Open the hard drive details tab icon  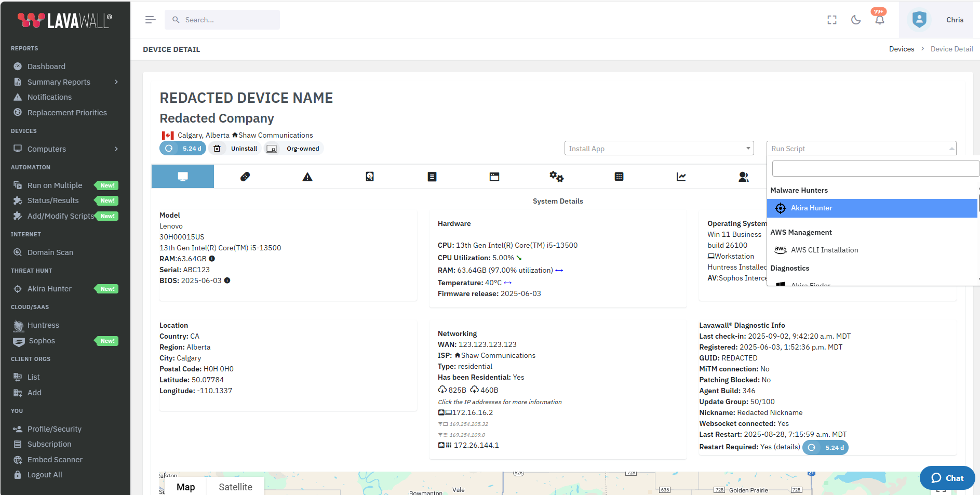pos(369,177)
